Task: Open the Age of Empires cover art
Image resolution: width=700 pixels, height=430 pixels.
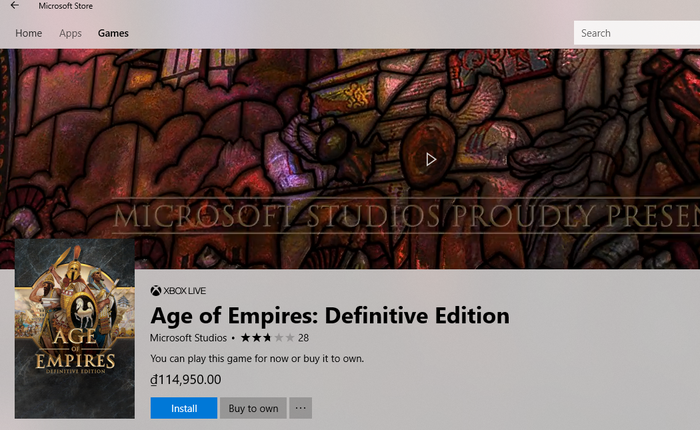Action: click(x=75, y=329)
